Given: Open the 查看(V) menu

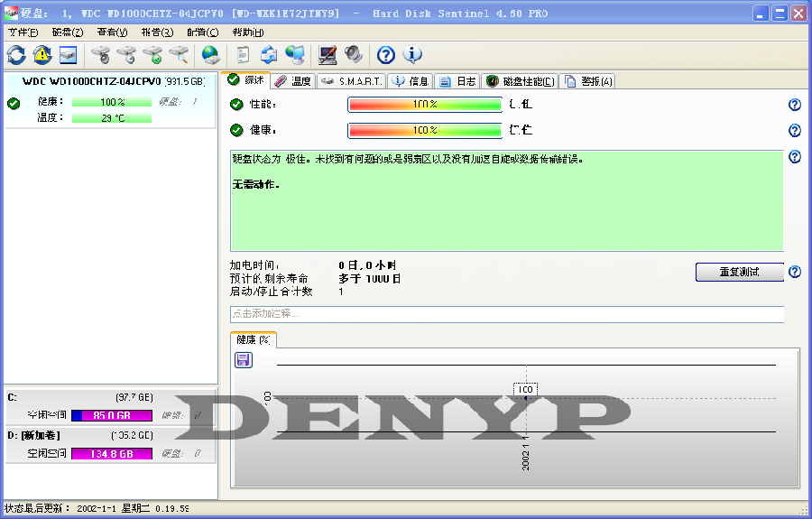Looking at the screenshot, I should (113, 32).
